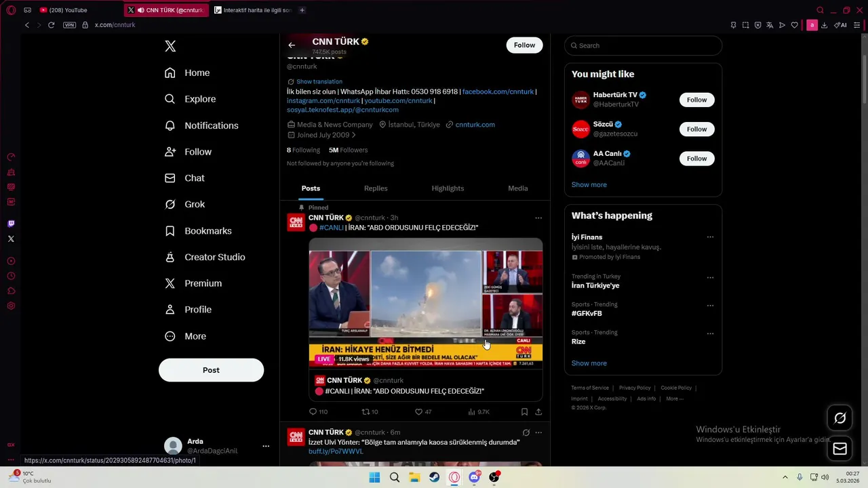Click the Post button
Screen dimensions: 868x488
pos(211,370)
